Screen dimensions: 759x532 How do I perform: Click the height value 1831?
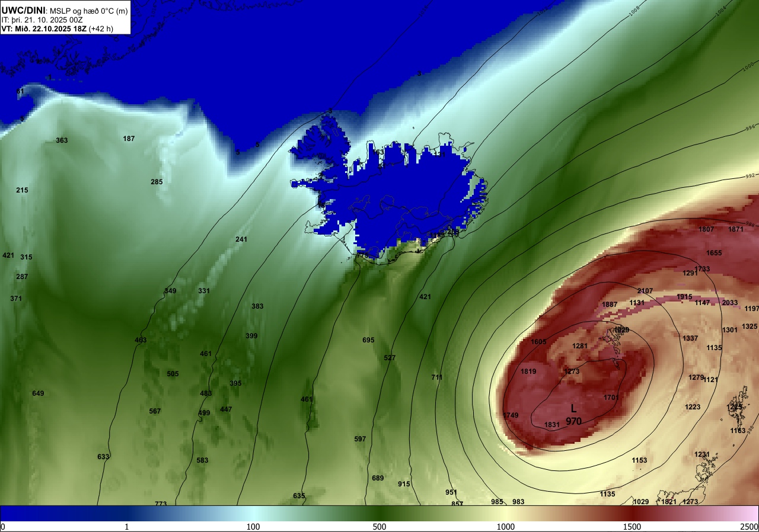point(552,425)
